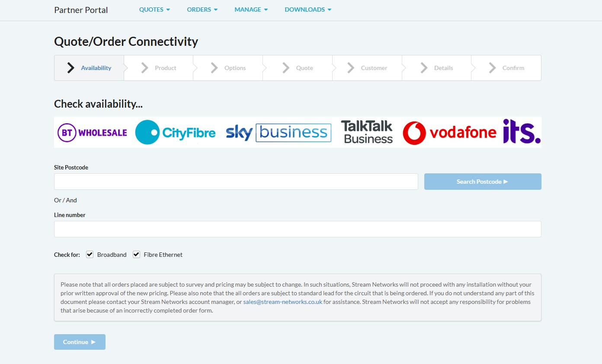The width and height of the screenshot is (602, 364).
Task: Click the chevron icon beside Options step
Action: 214,68
